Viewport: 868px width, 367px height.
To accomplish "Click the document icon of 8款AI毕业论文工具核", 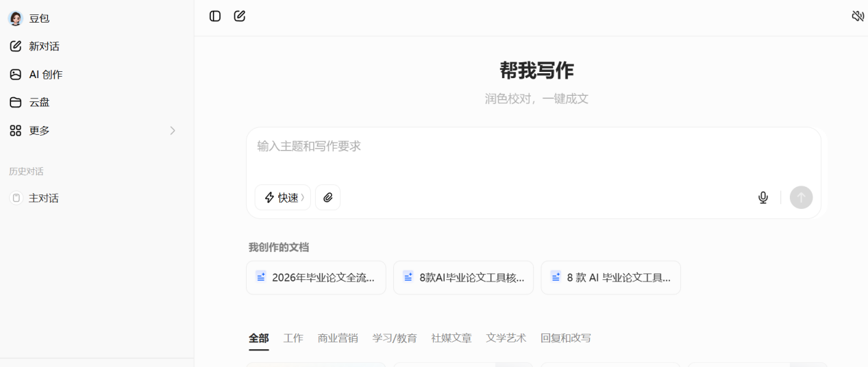I will click(x=408, y=277).
